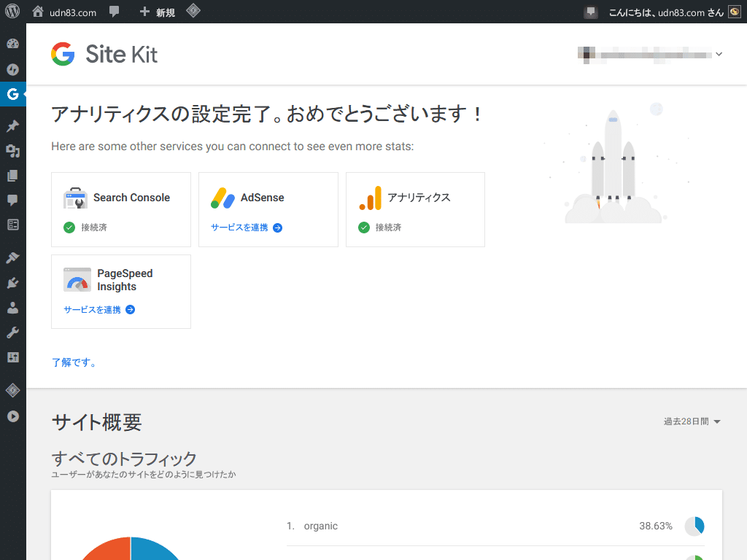The image size is (747, 560).
Task: Click the user avatar in admin bar
Action: click(x=735, y=12)
